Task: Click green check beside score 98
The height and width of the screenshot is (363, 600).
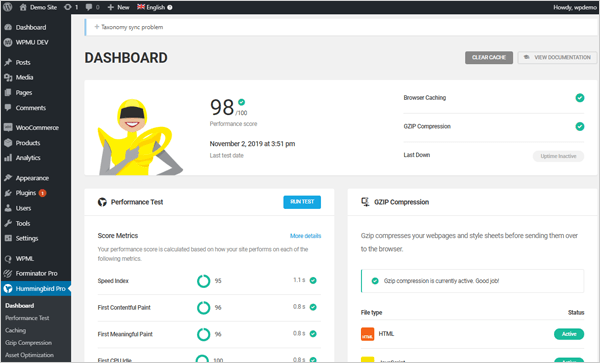Action: click(x=241, y=102)
